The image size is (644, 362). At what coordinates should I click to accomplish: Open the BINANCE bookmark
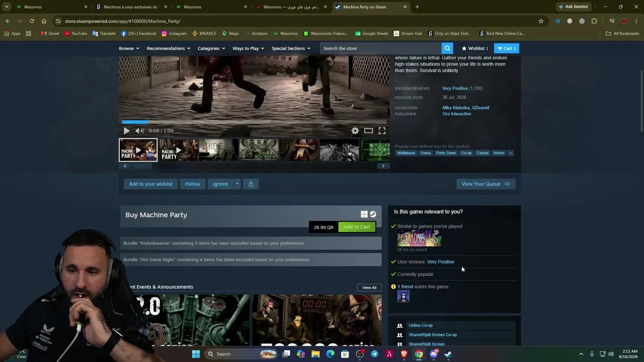204,34
